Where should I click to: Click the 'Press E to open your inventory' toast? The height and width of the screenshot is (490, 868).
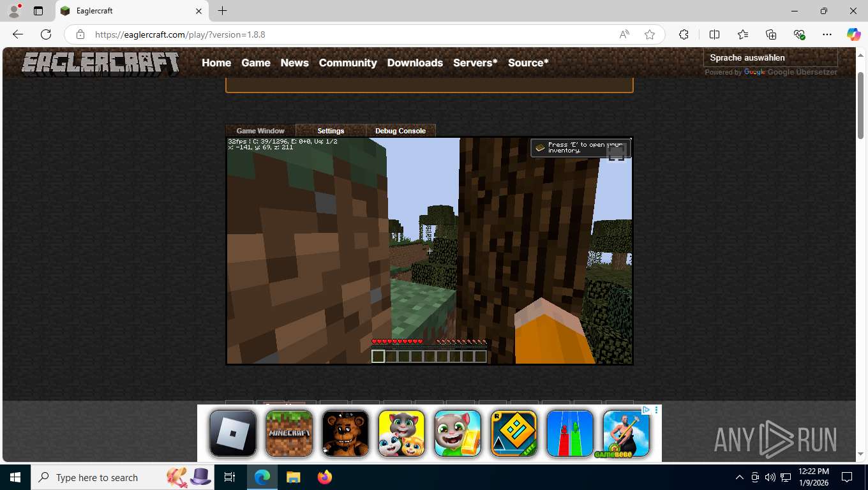pyautogui.click(x=581, y=147)
